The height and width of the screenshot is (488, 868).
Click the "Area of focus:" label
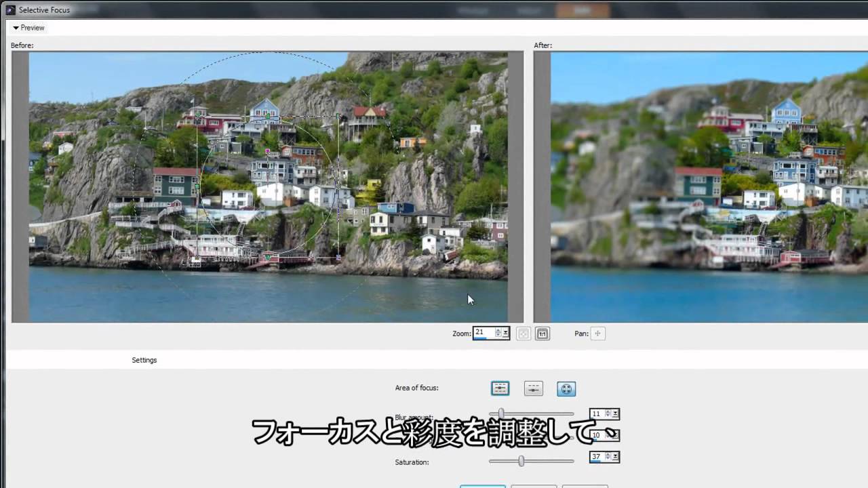(416, 388)
